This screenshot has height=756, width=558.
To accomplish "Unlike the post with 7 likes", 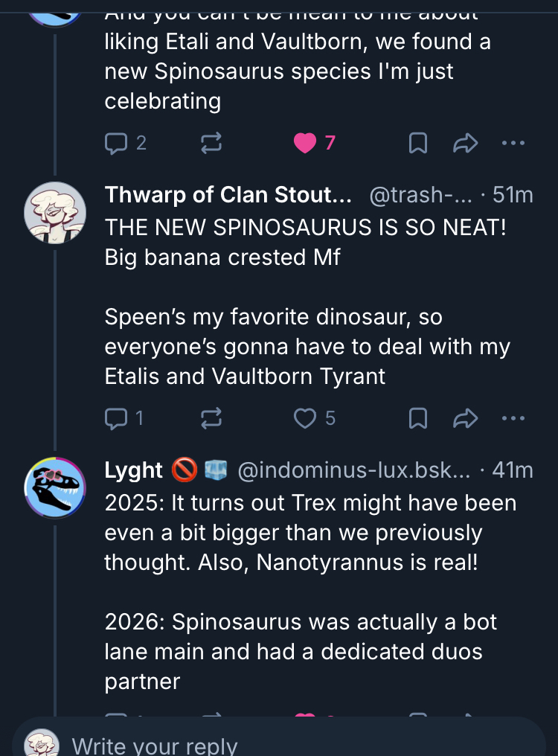I will [x=305, y=143].
